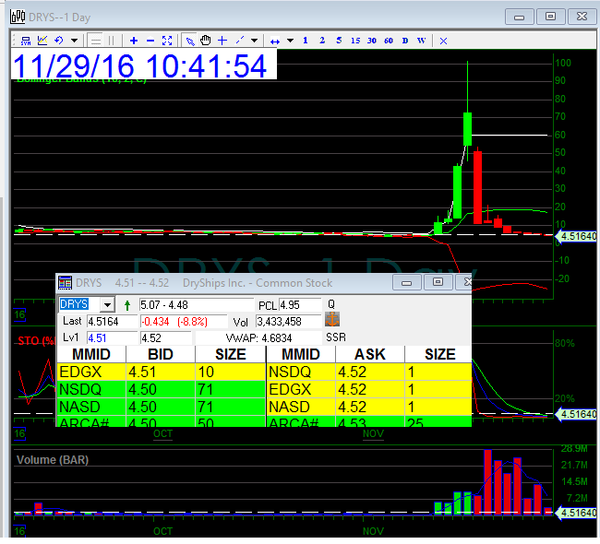
Task: Open the undo arrow dropdown
Action: click(x=76, y=40)
